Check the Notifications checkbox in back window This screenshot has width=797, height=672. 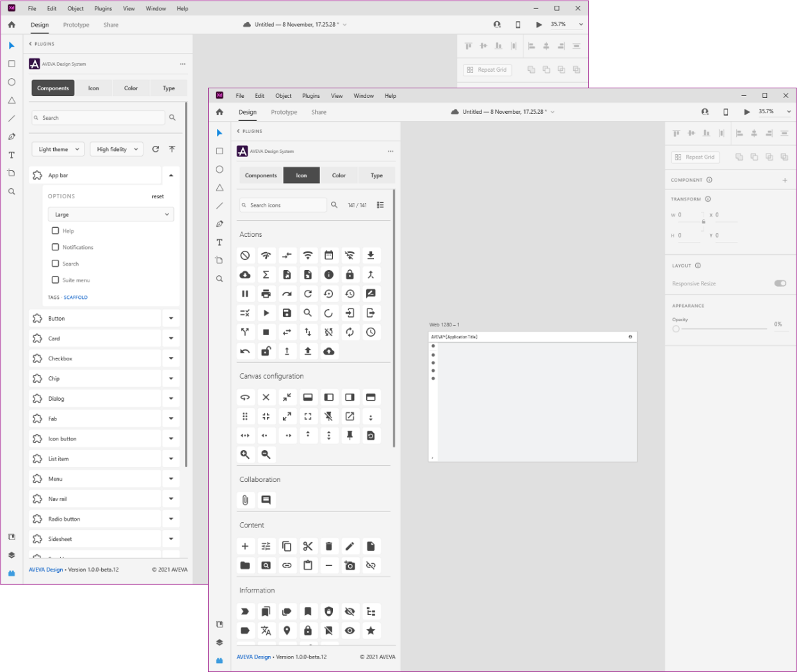coord(55,247)
